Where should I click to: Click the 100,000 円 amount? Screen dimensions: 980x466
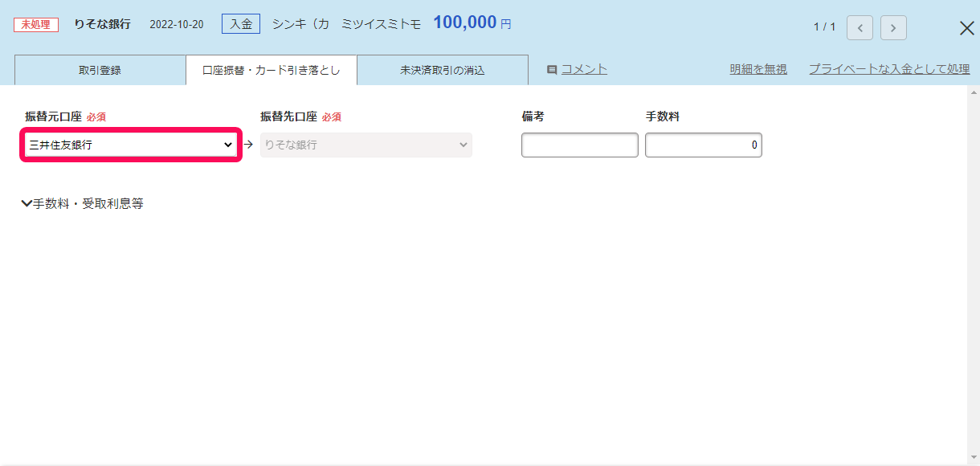pos(472,22)
